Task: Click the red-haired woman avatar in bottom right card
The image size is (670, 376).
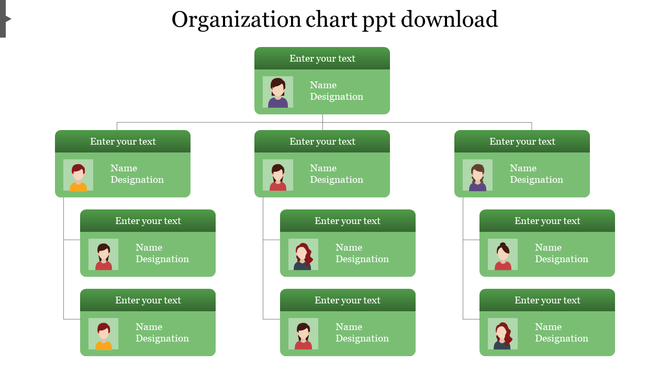Action: pos(503,334)
